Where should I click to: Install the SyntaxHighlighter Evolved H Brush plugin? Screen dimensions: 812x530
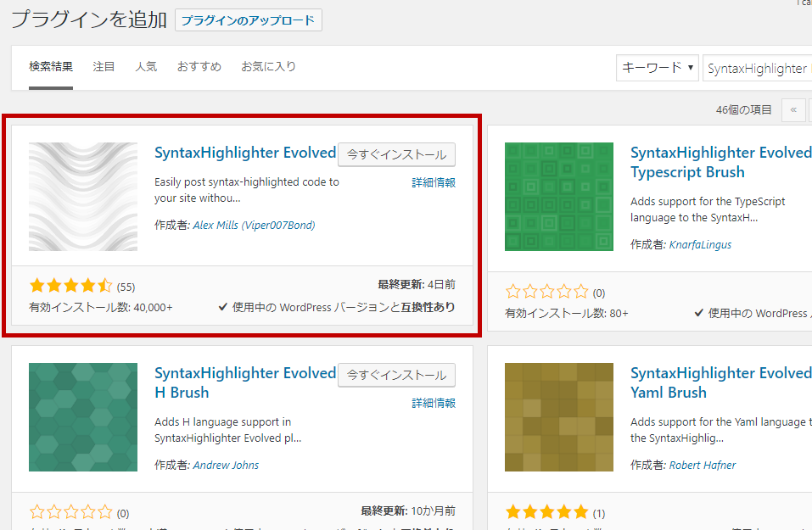(x=396, y=375)
